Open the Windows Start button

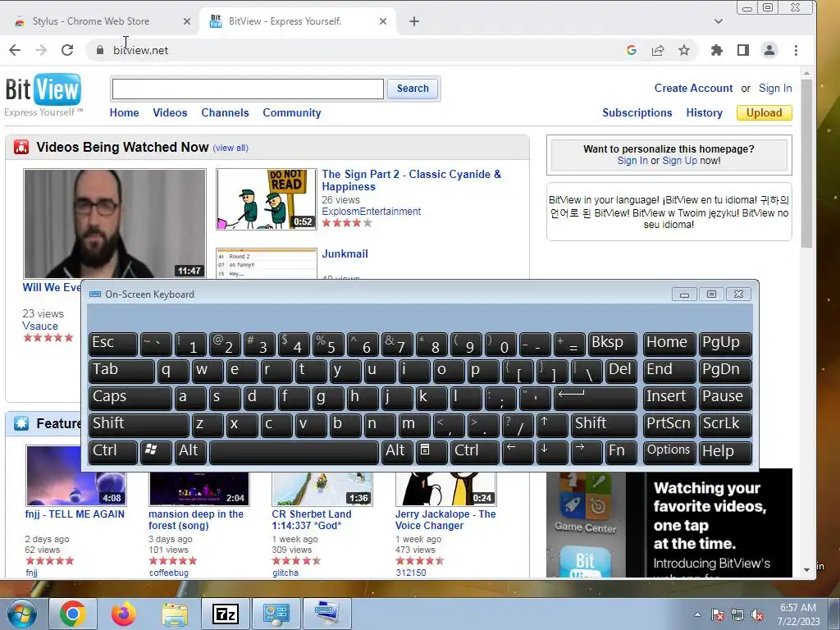coord(21,614)
